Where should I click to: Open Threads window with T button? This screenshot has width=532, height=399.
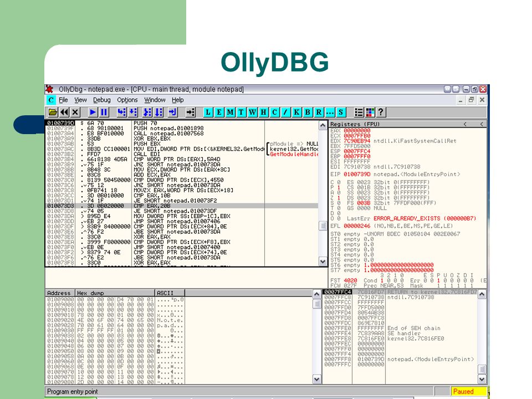coord(241,112)
